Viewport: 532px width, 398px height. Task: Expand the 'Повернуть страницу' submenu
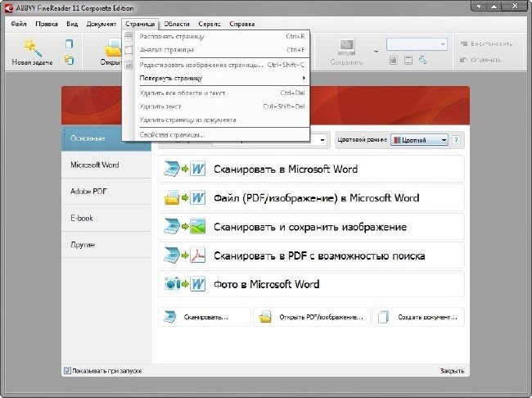(x=223, y=78)
